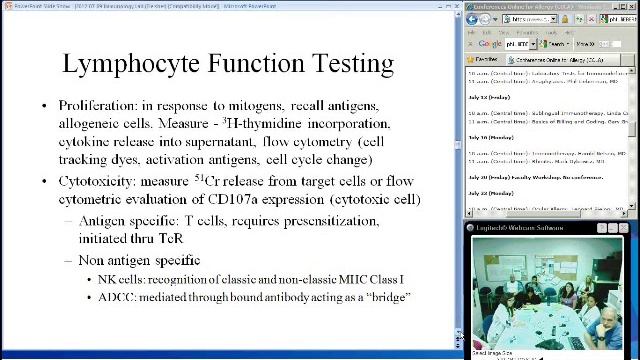Click the Laboratory Tests conference entry link
Viewport: 640px width, 360px height.
pyautogui.click(x=548, y=73)
